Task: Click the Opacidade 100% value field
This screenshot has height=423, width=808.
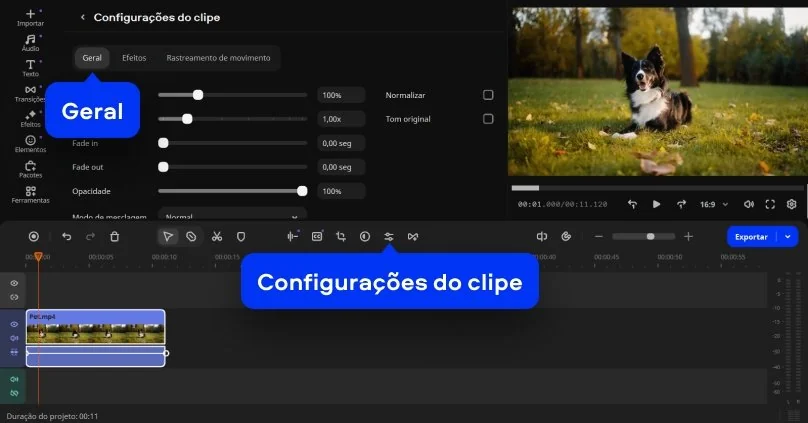Action: pyautogui.click(x=341, y=191)
